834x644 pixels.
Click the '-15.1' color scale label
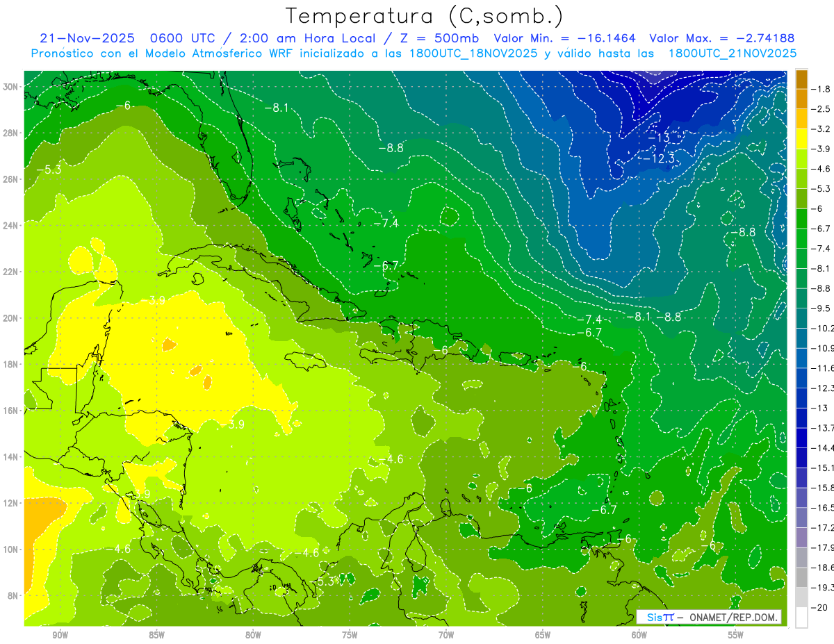(x=824, y=468)
